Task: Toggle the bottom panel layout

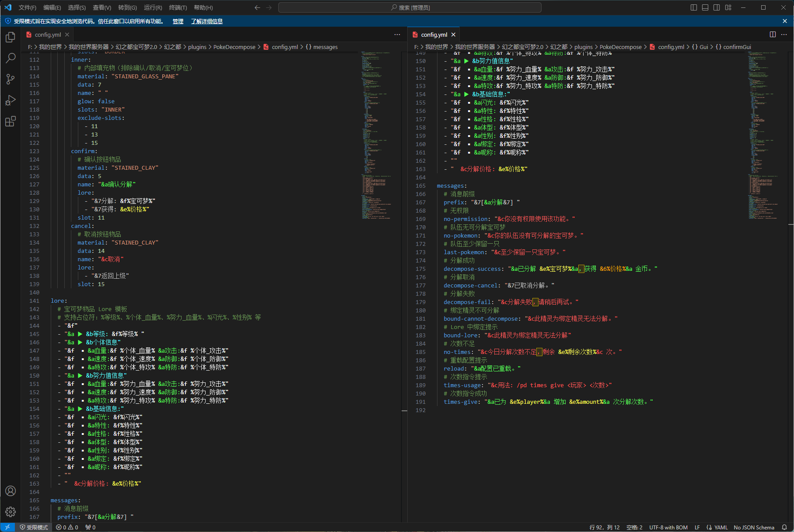Action: coord(705,7)
